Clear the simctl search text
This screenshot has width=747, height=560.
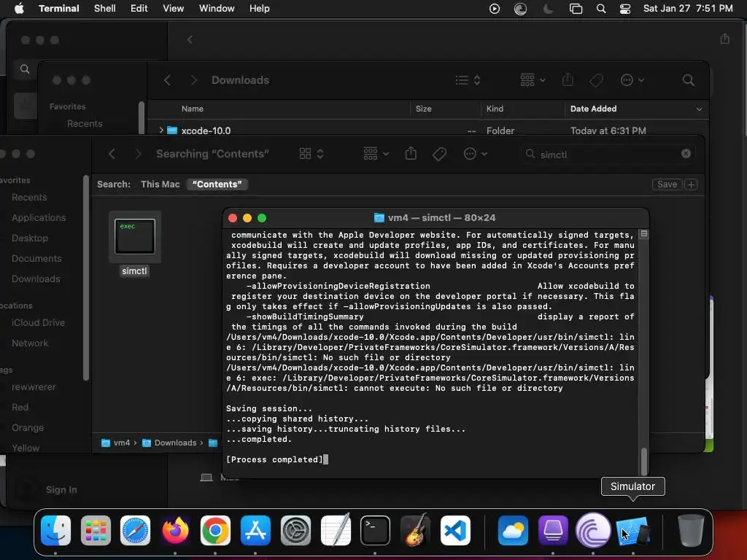tap(686, 154)
